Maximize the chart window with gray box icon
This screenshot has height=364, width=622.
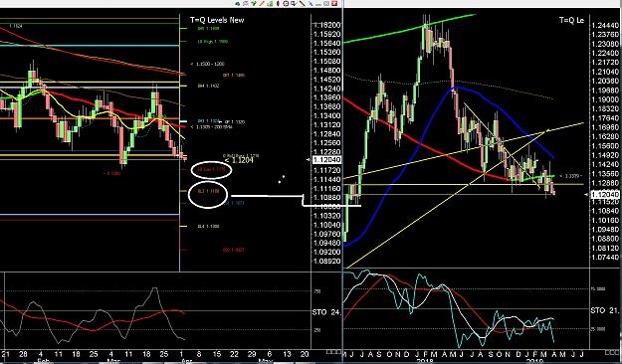click(x=326, y=4)
